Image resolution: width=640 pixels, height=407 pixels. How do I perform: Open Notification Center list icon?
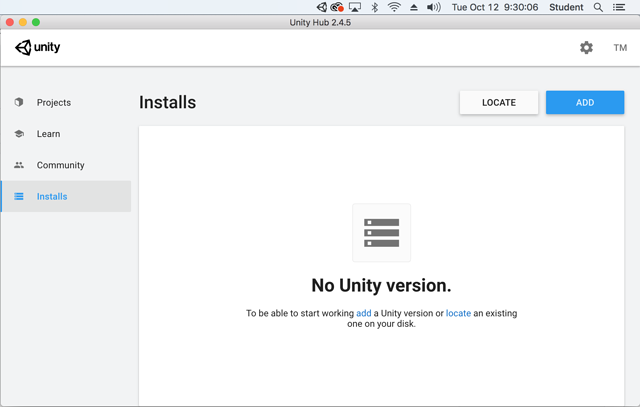pos(619,7)
